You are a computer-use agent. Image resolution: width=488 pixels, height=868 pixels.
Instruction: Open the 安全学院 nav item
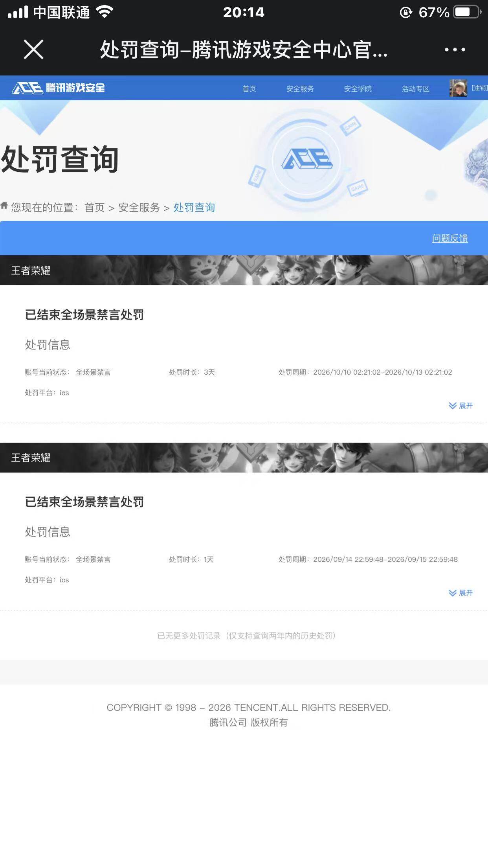point(358,89)
